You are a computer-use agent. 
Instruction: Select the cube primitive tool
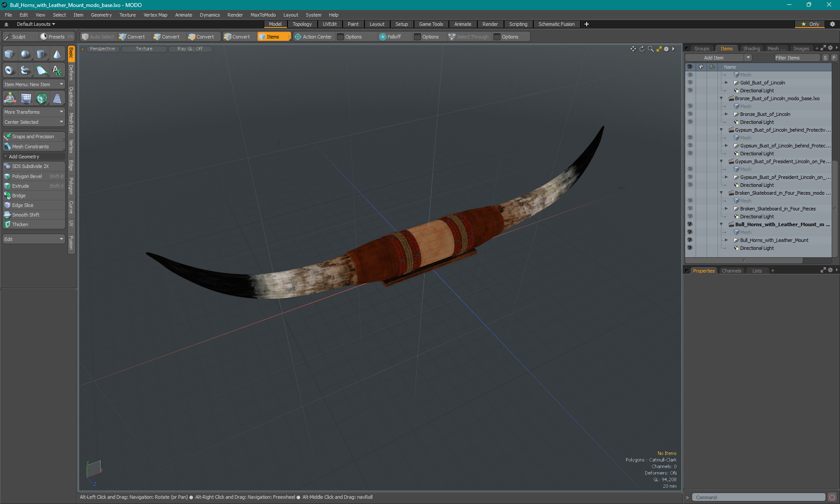[10, 54]
